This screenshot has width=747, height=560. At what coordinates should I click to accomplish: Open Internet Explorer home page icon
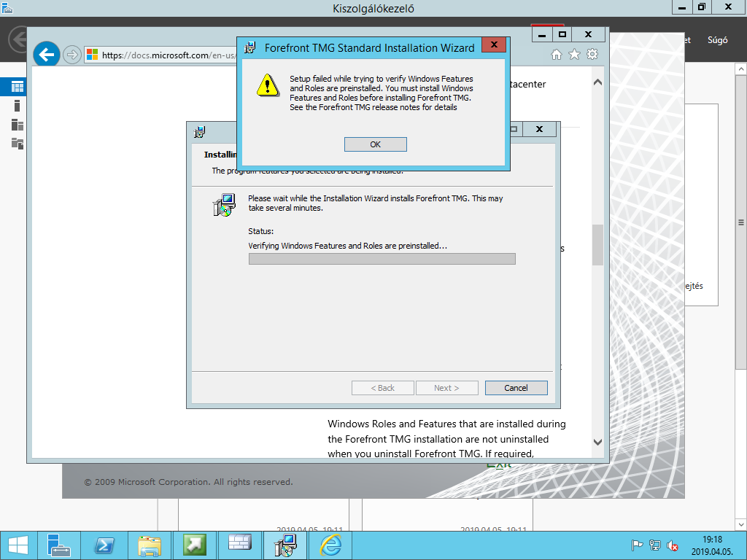[x=557, y=54]
